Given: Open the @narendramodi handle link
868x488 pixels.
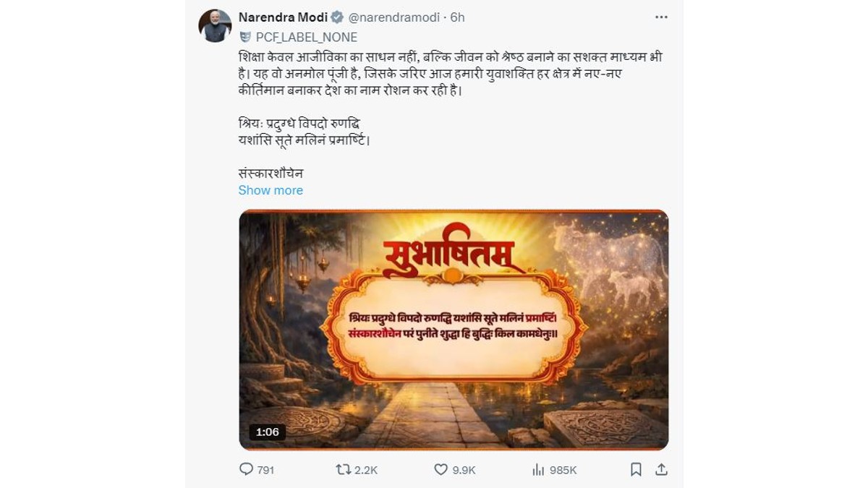Looking at the screenshot, I should 395,17.
